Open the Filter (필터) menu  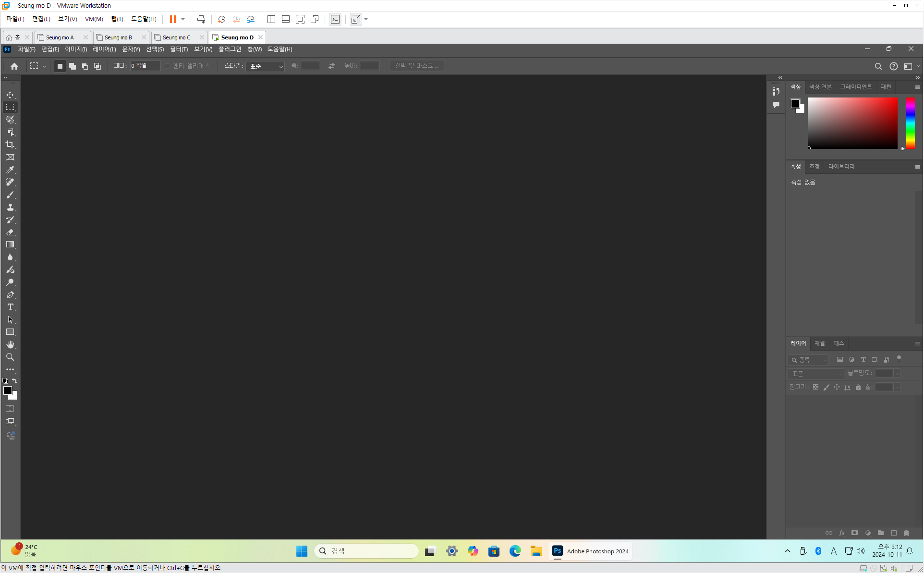click(x=179, y=49)
